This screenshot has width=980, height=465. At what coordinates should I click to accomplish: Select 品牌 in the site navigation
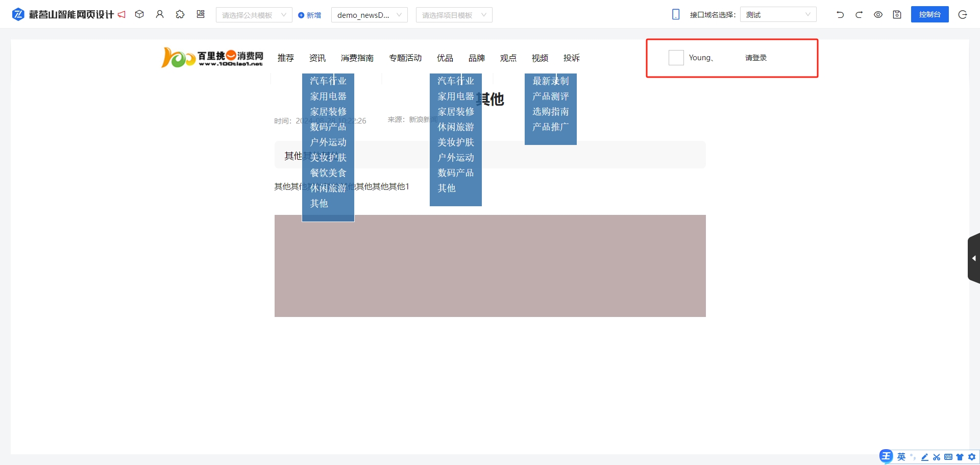pyautogui.click(x=477, y=58)
